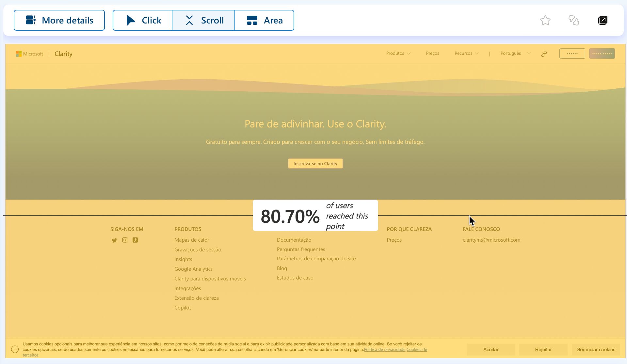Image resolution: width=627 pixels, height=364 pixels.
Task: Click Gerenciar cookies toggle option
Action: [x=595, y=349]
